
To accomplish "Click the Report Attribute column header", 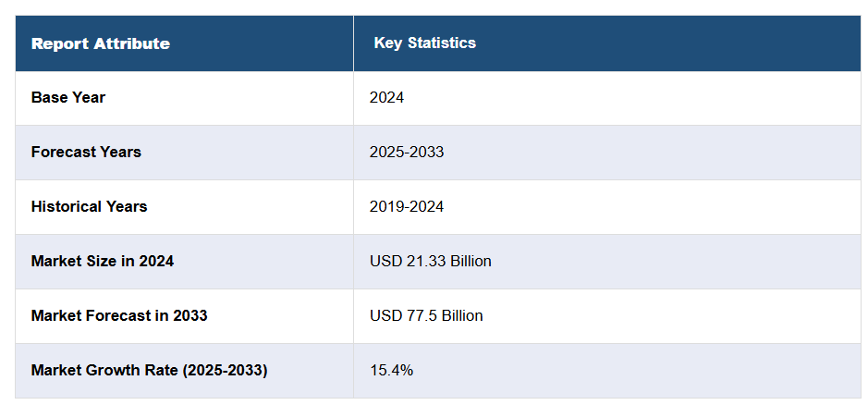I will (x=100, y=43).
